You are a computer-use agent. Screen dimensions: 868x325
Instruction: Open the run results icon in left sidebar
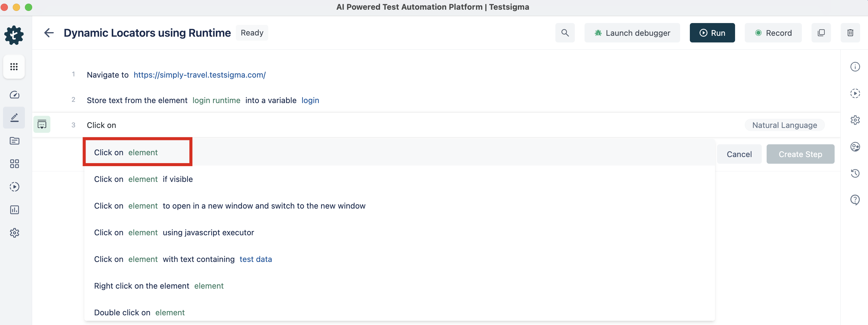[14, 187]
